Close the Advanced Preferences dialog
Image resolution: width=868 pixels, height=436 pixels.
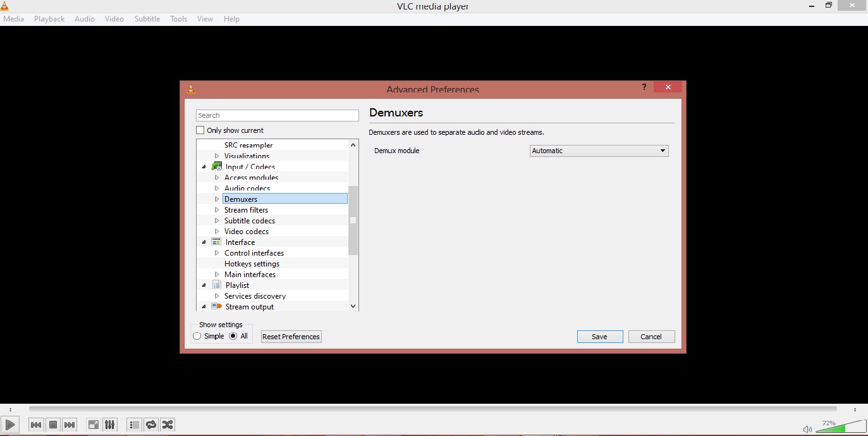click(x=667, y=87)
